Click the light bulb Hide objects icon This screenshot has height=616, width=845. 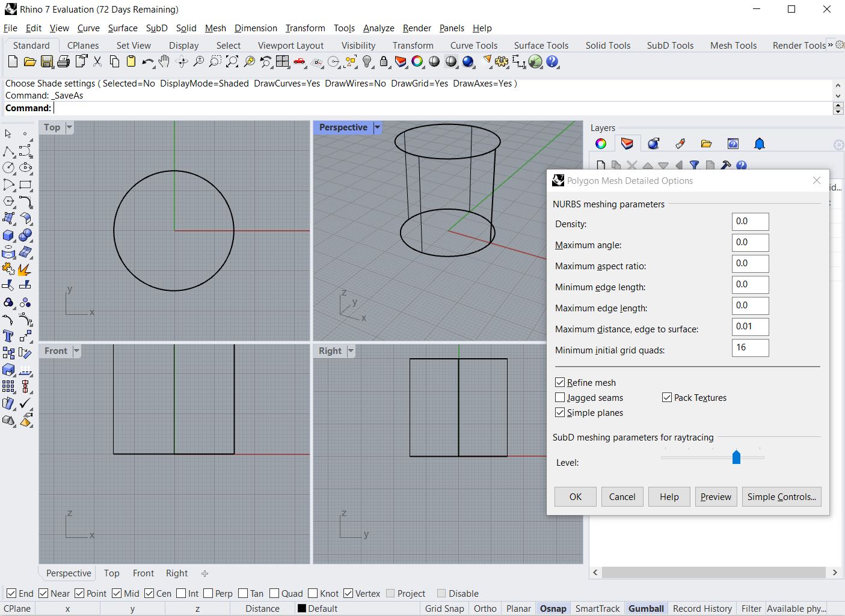[x=367, y=61]
